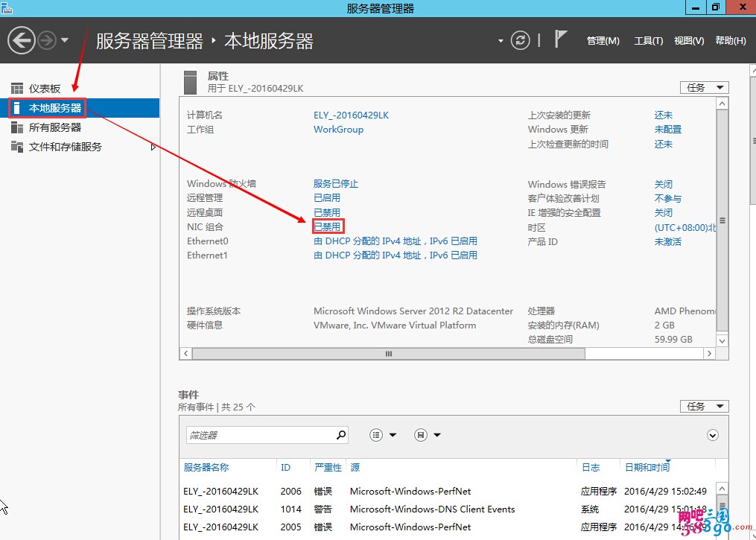
Task: Click the properties pane scroll-down arrow
Action: (x=722, y=340)
